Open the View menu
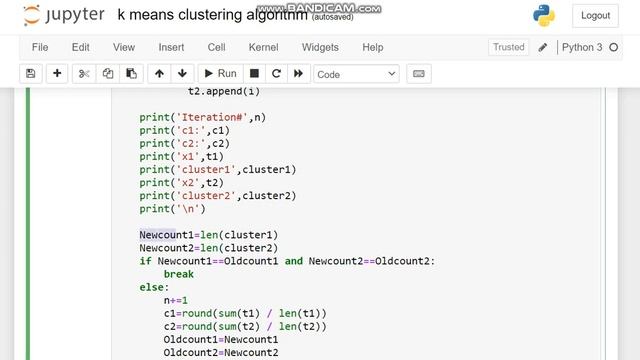 pyautogui.click(x=124, y=47)
